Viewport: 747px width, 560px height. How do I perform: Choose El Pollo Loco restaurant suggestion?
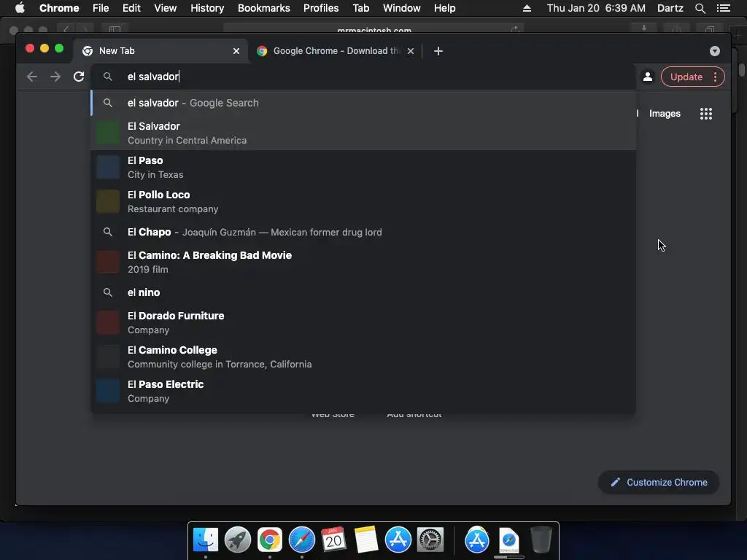click(363, 201)
